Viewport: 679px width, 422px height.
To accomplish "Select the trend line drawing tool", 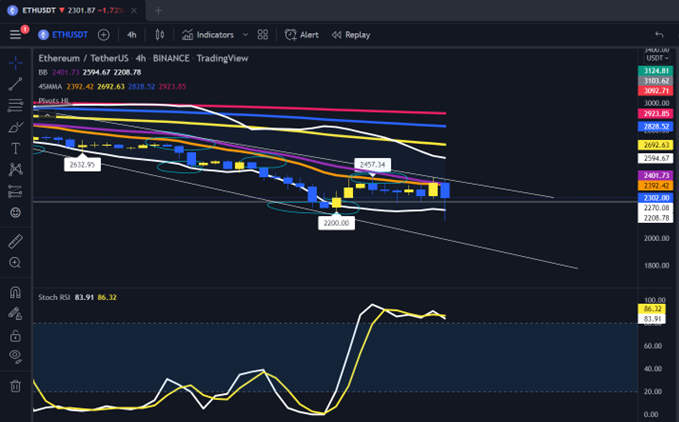I will click(16, 84).
